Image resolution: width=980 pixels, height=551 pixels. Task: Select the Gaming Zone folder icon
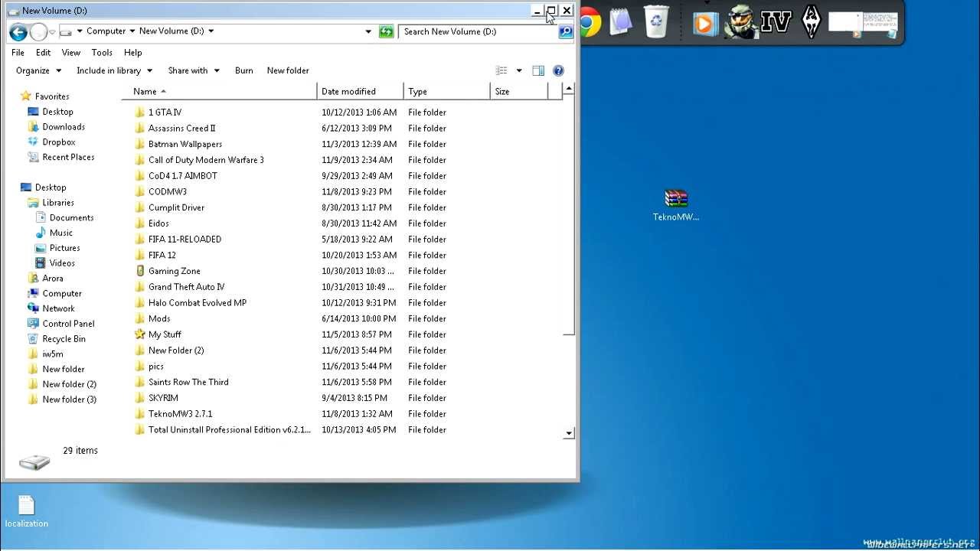[140, 271]
